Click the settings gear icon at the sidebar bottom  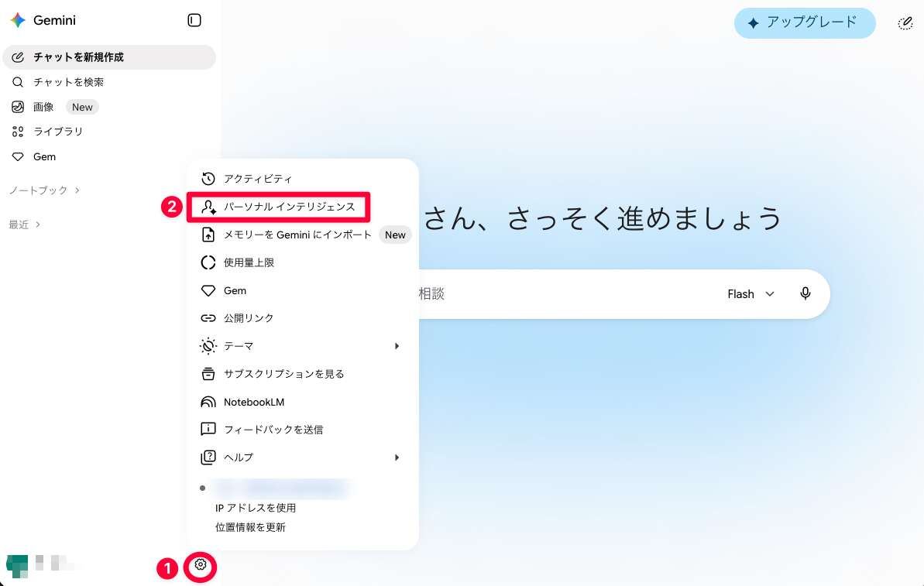point(201,564)
